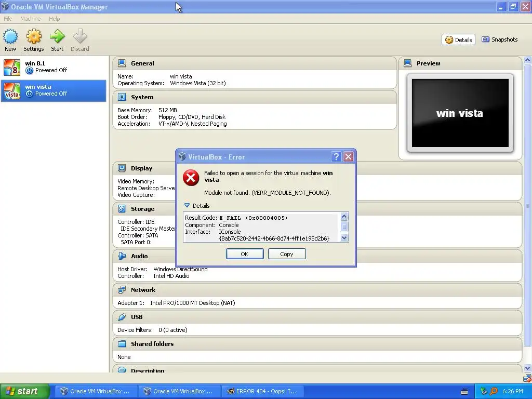Screen dimensions: 532x399
Task: Click the Preview panel monitor icon
Action: pos(407,63)
